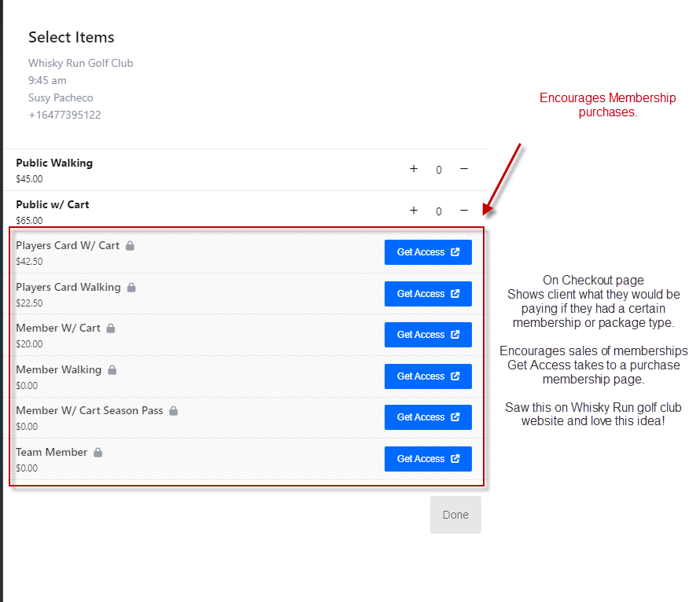Get Access for Member Walking
The image size is (700, 602).
(428, 376)
